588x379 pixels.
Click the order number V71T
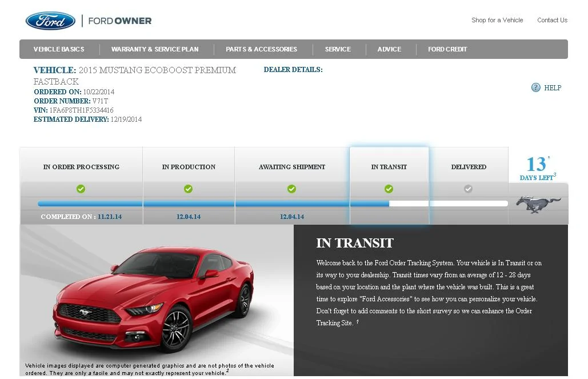pyautogui.click(x=100, y=101)
